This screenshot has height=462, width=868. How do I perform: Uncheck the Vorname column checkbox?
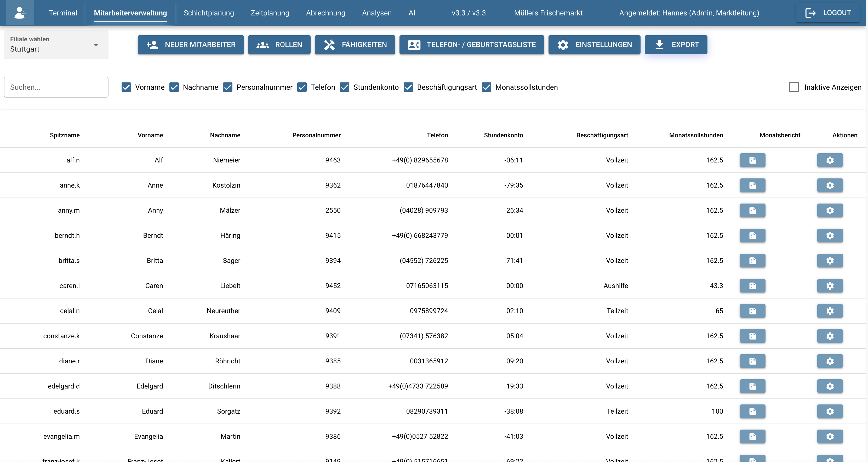point(126,87)
